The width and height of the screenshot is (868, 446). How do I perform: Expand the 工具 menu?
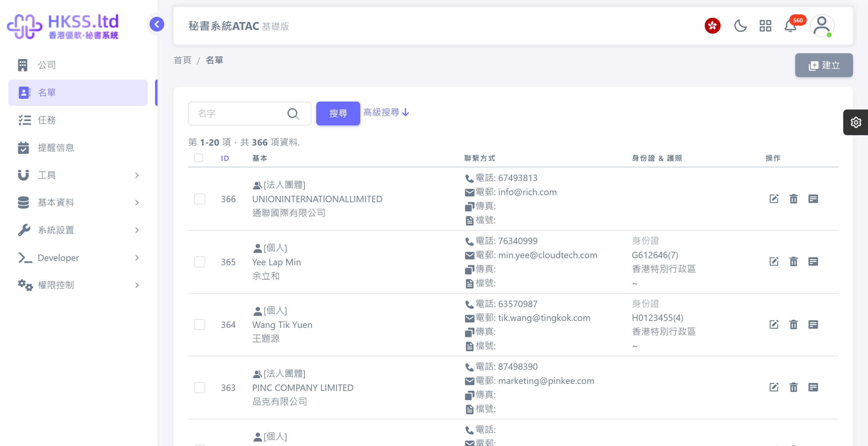78,175
